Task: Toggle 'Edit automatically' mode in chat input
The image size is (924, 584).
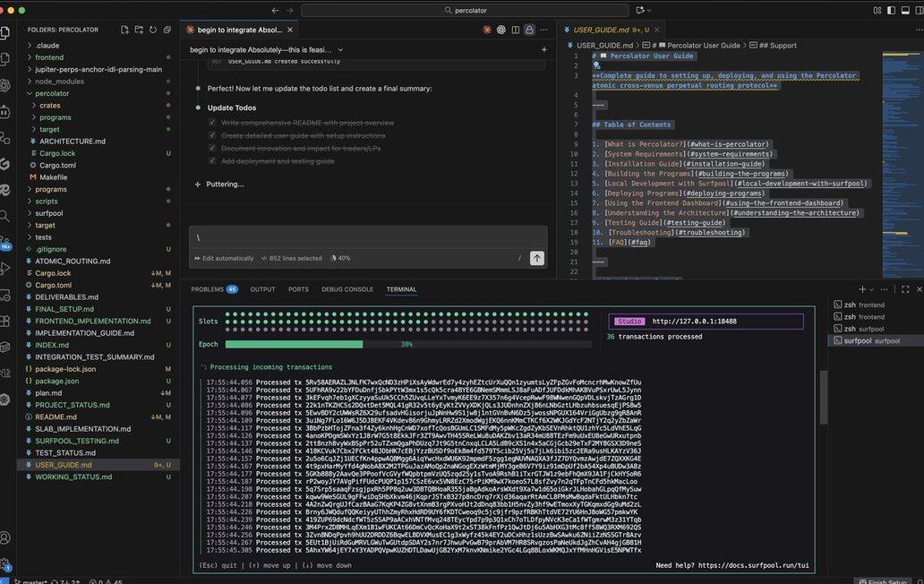Action: pyautogui.click(x=224, y=258)
